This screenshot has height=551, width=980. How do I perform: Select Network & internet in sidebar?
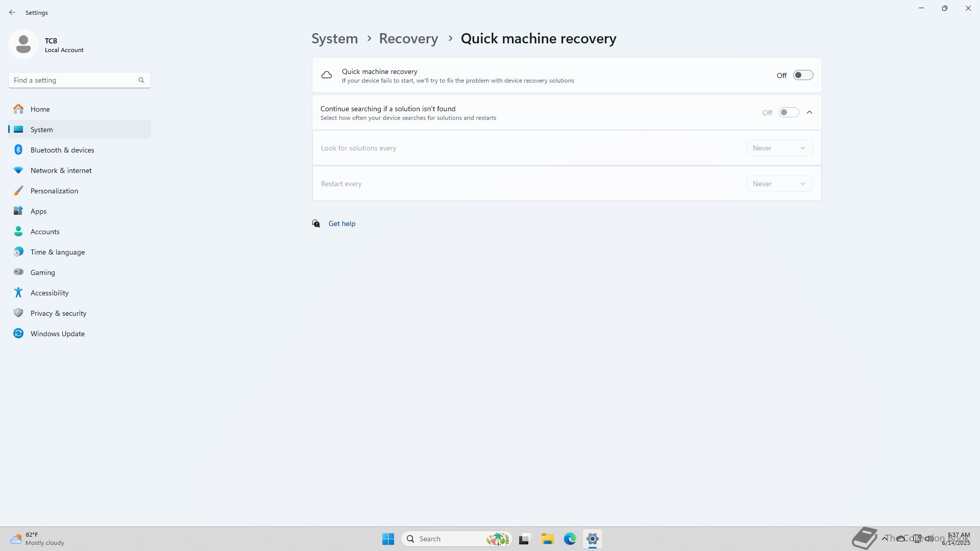[x=61, y=170]
